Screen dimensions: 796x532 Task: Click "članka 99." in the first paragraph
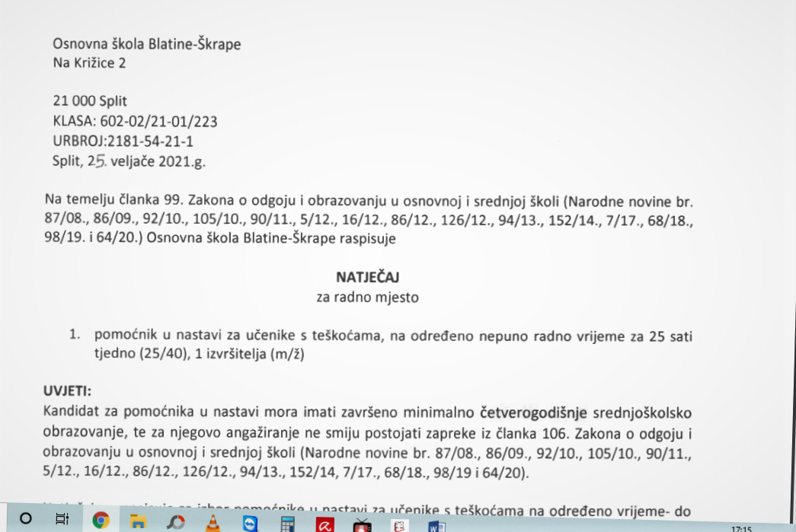coord(151,200)
